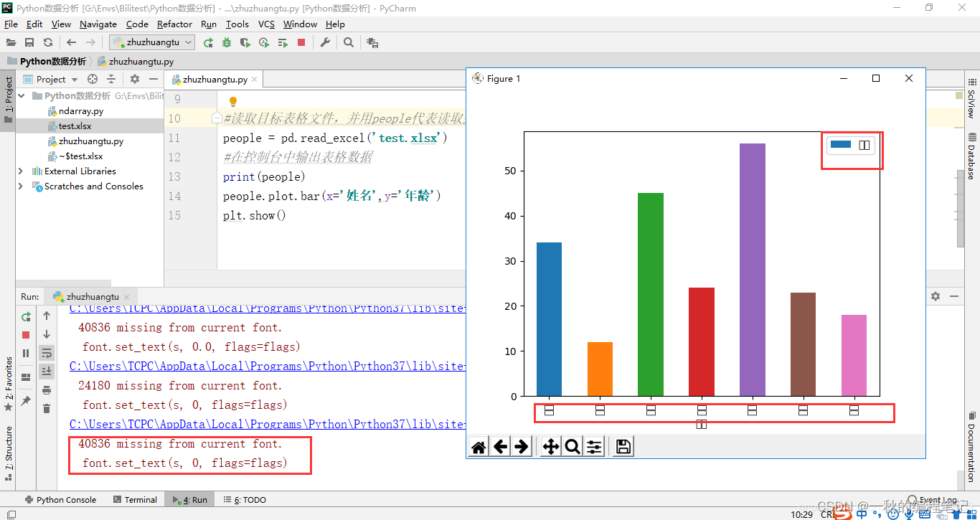Screen dimensions: 980x520
Task: Click the Save All floppy icon
Action: [x=29, y=42]
